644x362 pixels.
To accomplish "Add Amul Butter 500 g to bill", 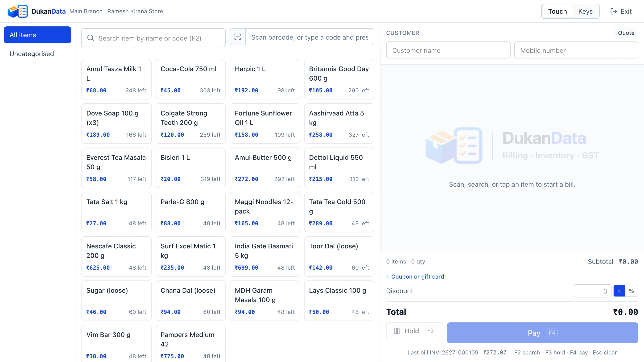I will click(265, 168).
